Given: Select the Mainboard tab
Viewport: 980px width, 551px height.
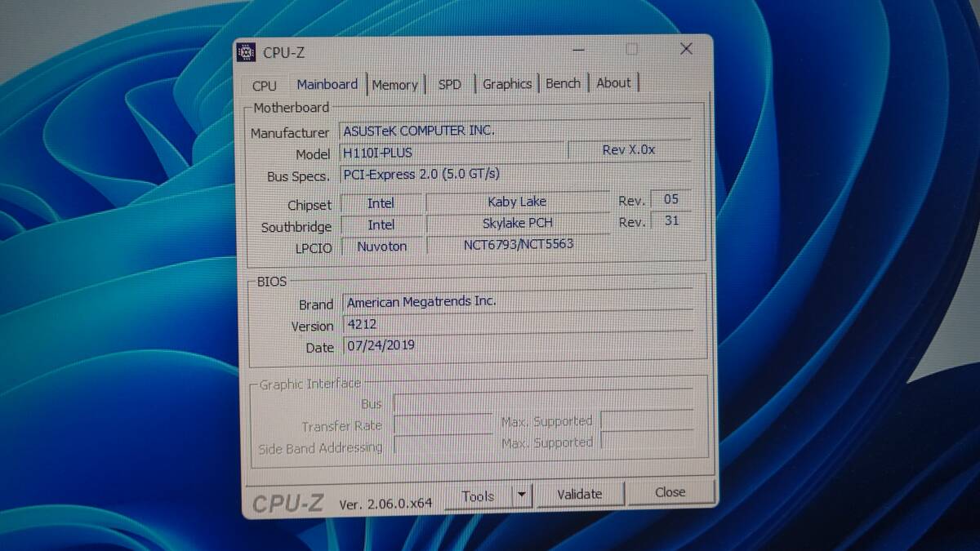Looking at the screenshot, I should click(327, 84).
